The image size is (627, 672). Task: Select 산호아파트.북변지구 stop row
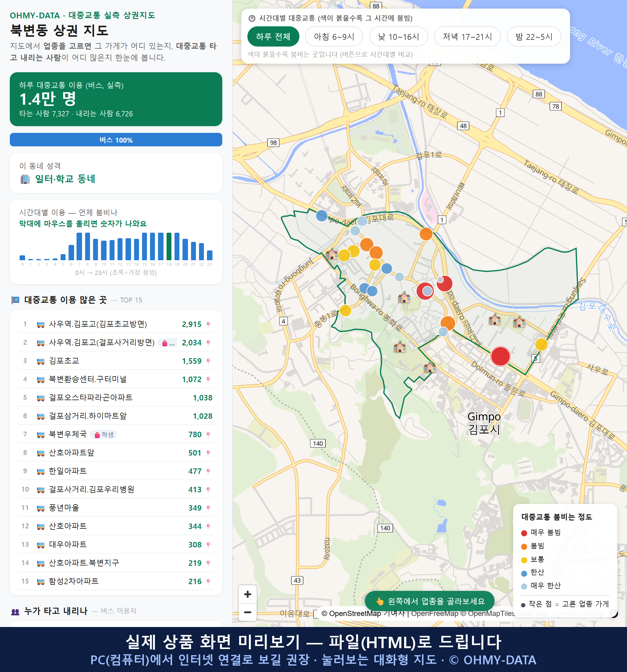[116, 563]
